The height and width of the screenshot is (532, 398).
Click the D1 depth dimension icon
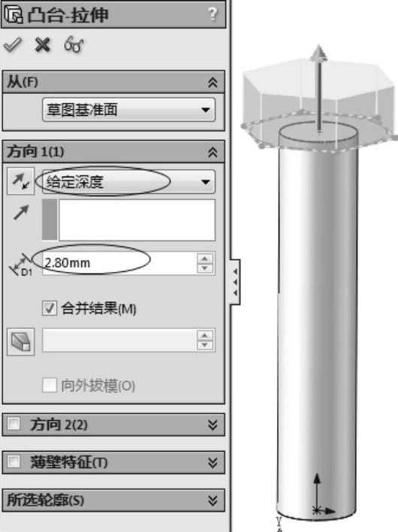20,264
